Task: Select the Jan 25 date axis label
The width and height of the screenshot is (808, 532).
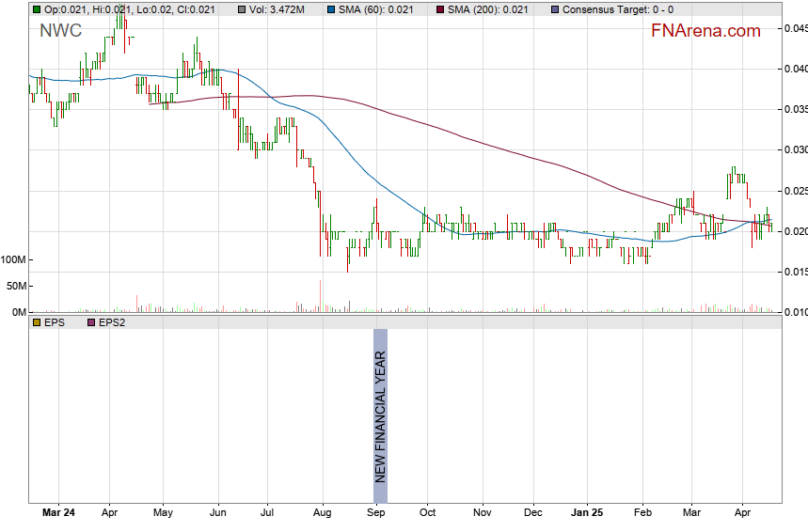Action: pyautogui.click(x=588, y=514)
